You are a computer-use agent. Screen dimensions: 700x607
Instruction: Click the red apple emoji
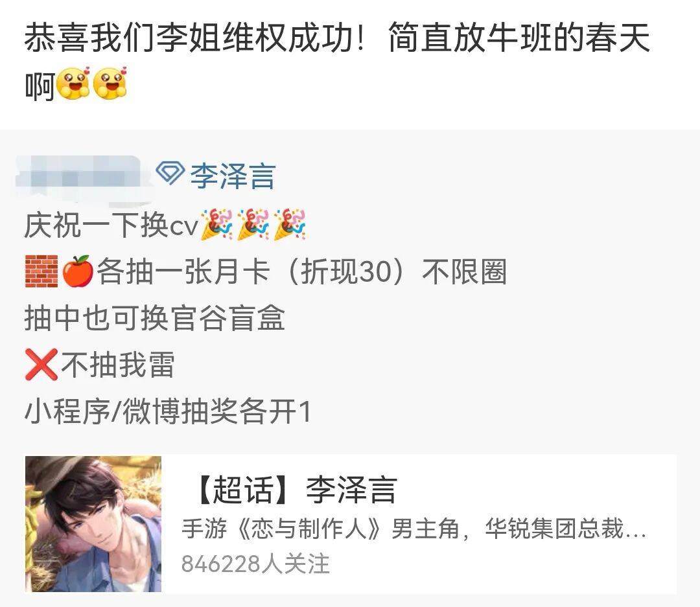click(x=78, y=271)
